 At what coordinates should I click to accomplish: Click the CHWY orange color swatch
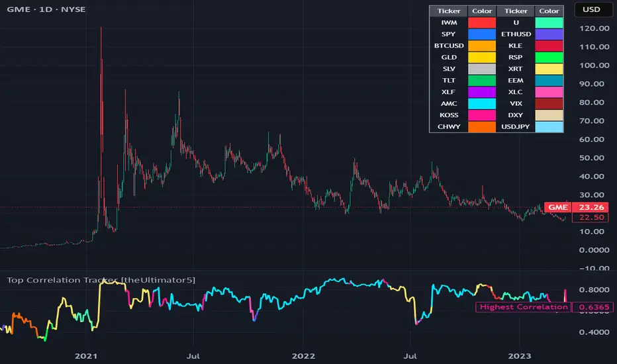point(482,126)
